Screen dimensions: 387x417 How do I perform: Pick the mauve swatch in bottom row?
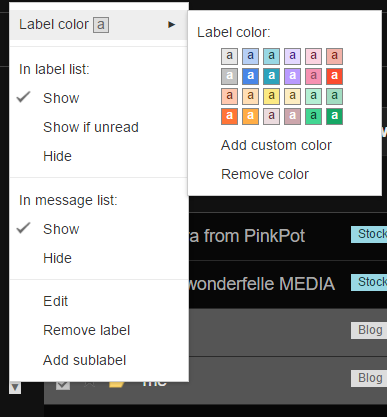[x=292, y=116]
